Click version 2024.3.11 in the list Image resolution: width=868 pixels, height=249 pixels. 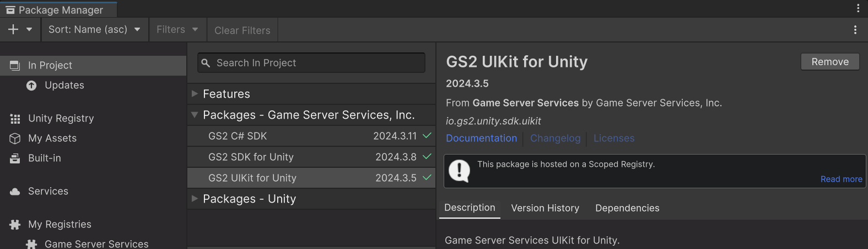[395, 136]
